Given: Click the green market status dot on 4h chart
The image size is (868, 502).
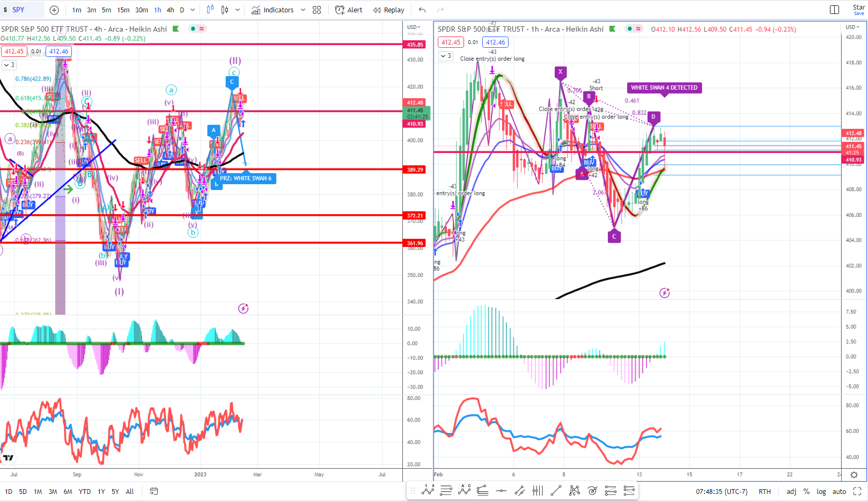Looking at the screenshot, I should pos(193,28).
